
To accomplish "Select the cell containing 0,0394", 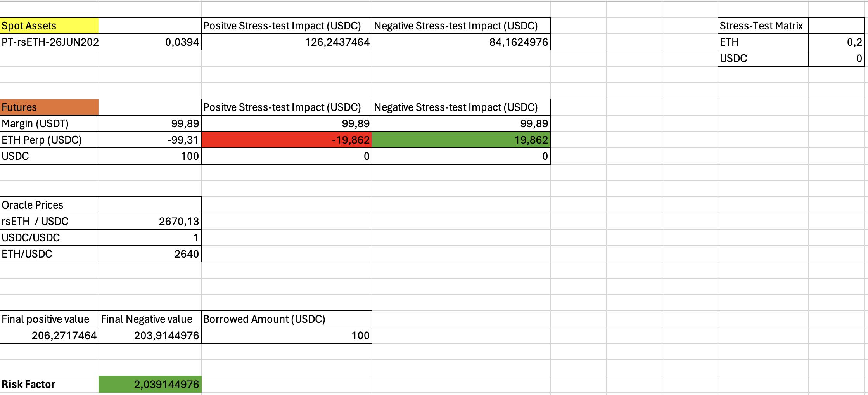I will [150, 42].
